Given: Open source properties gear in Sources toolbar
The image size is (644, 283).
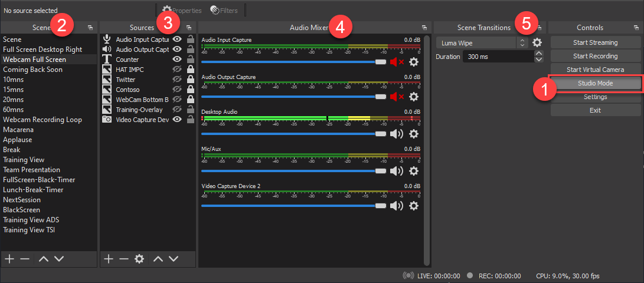Looking at the screenshot, I should [139, 259].
